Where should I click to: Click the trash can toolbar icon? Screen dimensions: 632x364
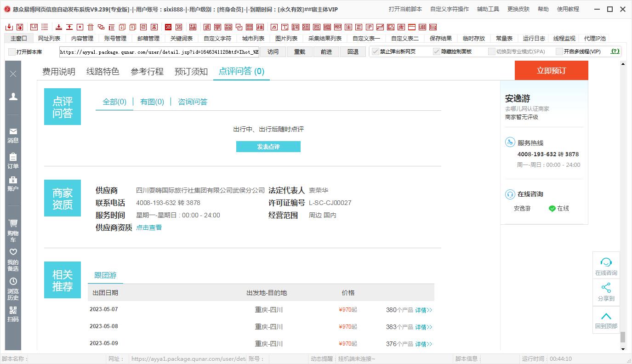point(91,27)
